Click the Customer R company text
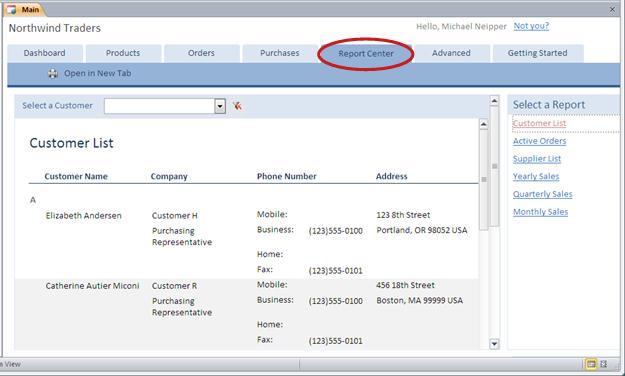 (174, 286)
